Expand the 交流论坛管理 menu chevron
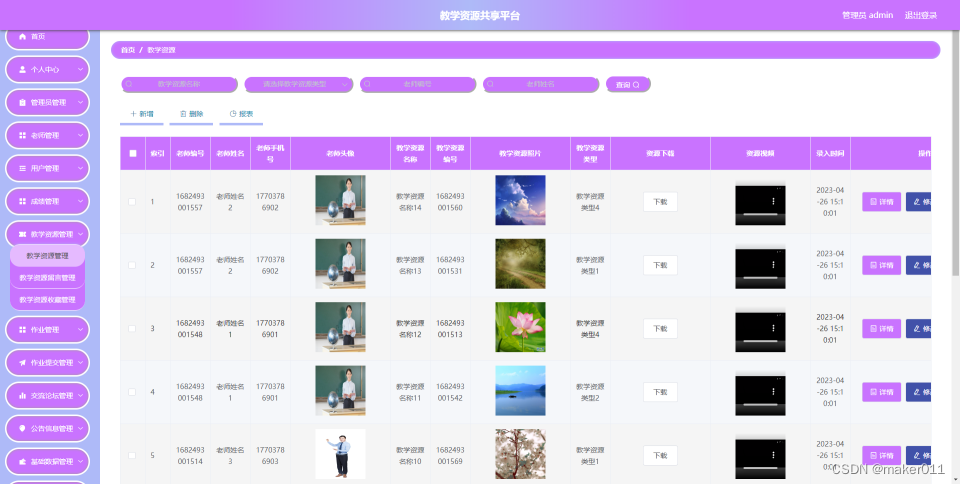This screenshot has width=960, height=484. click(80, 396)
